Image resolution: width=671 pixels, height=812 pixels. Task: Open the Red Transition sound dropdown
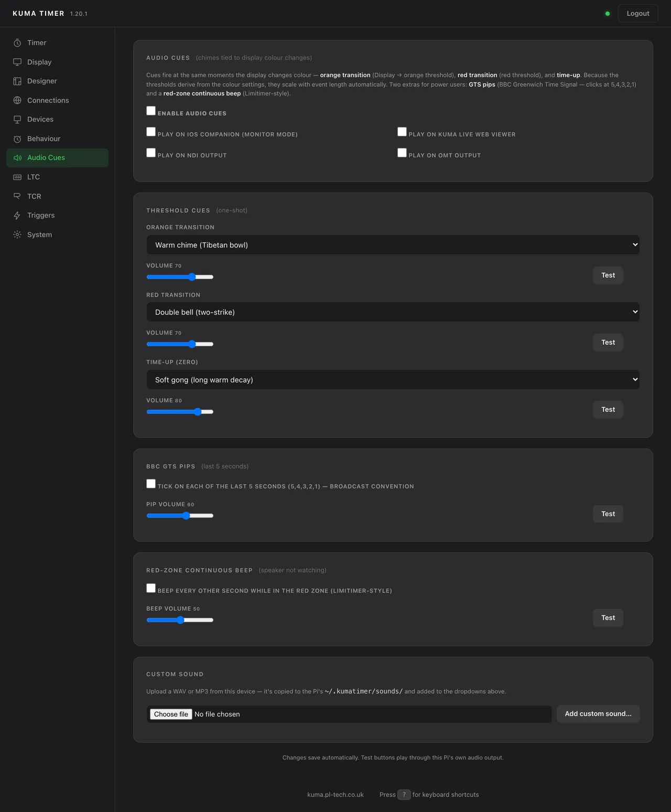click(x=393, y=312)
